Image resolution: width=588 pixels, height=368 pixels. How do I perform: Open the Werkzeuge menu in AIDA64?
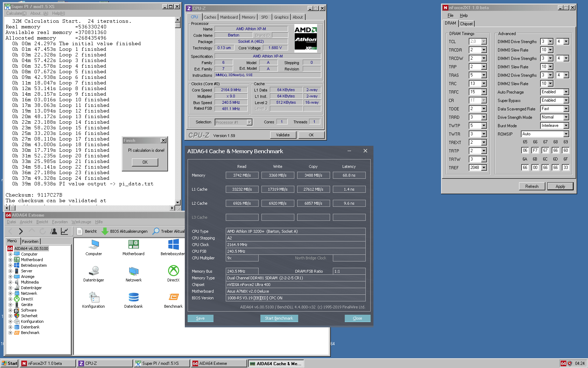pos(81,222)
